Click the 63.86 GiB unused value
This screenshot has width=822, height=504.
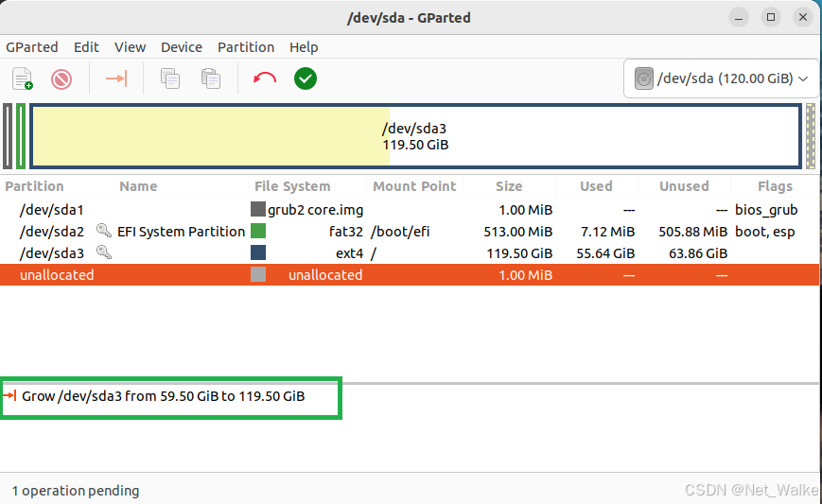pyautogui.click(x=698, y=253)
